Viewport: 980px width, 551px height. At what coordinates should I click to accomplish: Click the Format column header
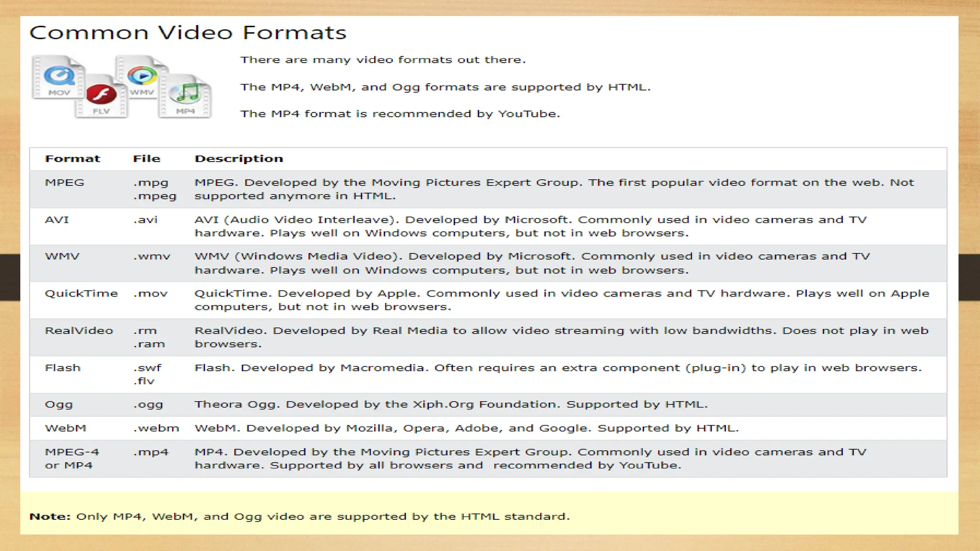[72, 159]
